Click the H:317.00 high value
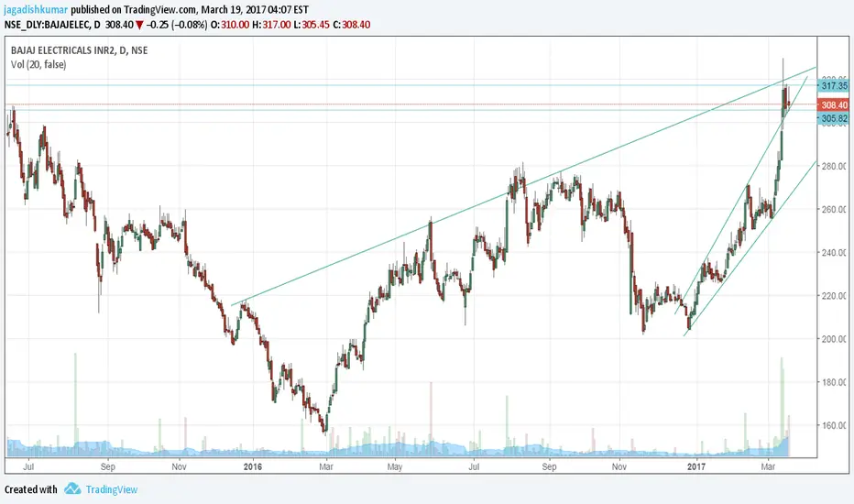This screenshot has height=504, width=854. (x=271, y=25)
